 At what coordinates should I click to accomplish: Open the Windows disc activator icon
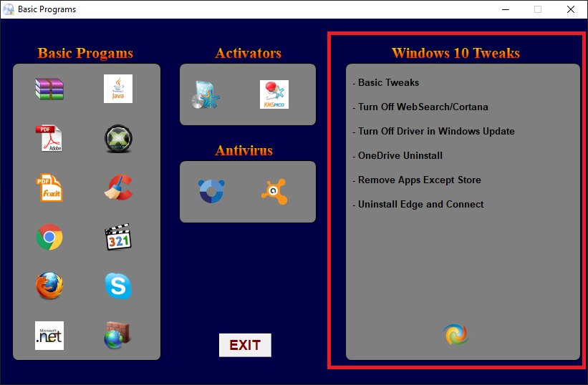click(206, 94)
